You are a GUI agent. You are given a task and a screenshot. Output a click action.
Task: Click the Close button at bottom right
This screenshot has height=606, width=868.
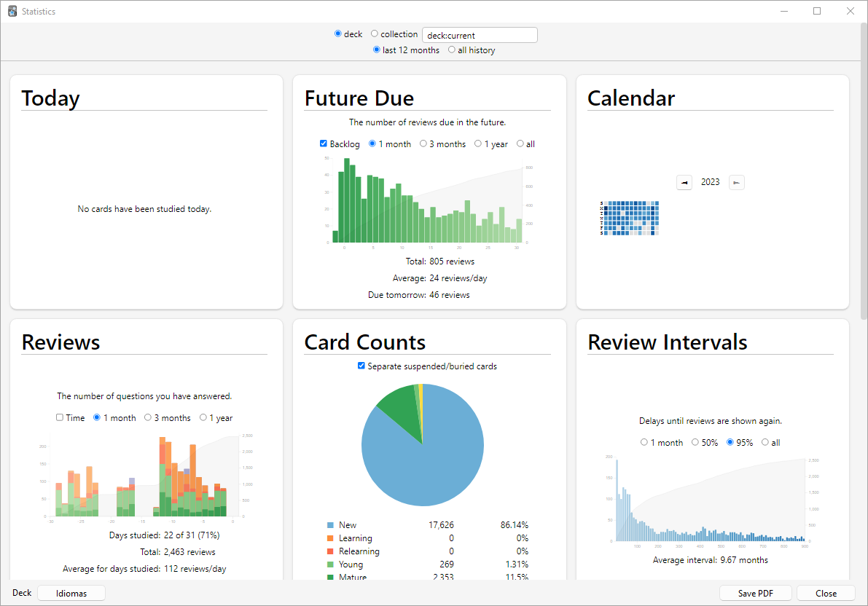pyautogui.click(x=825, y=593)
